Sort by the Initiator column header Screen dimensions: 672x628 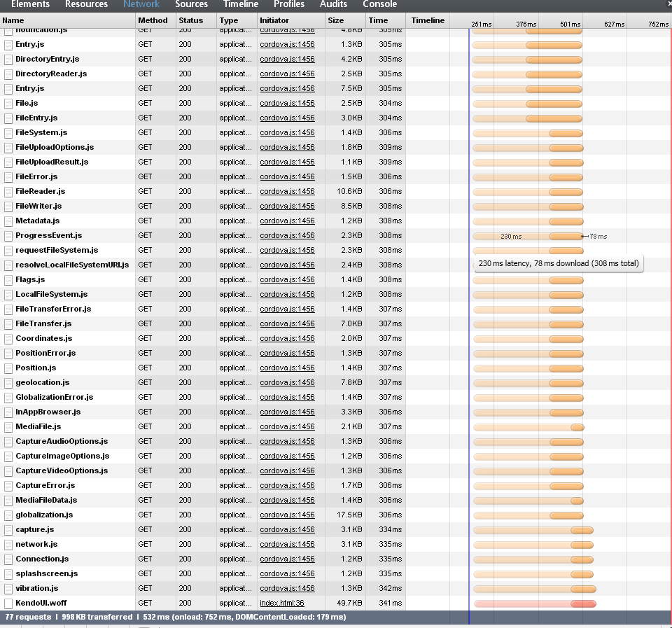291,20
